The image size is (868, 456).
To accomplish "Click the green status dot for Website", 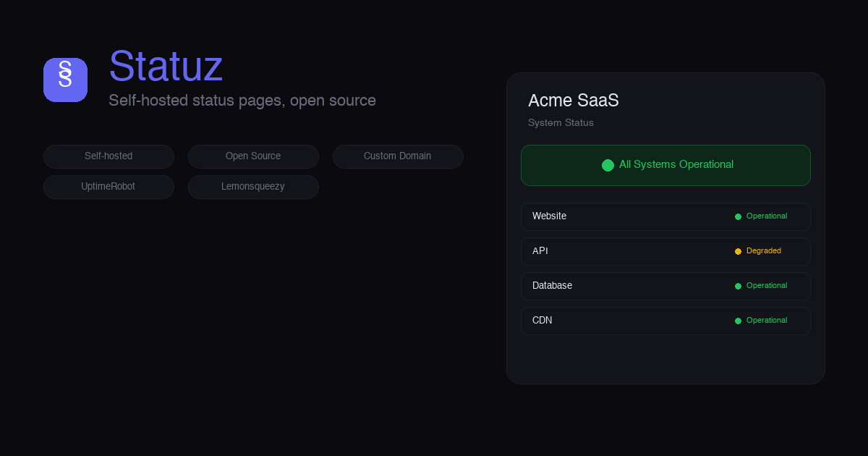I will (738, 216).
